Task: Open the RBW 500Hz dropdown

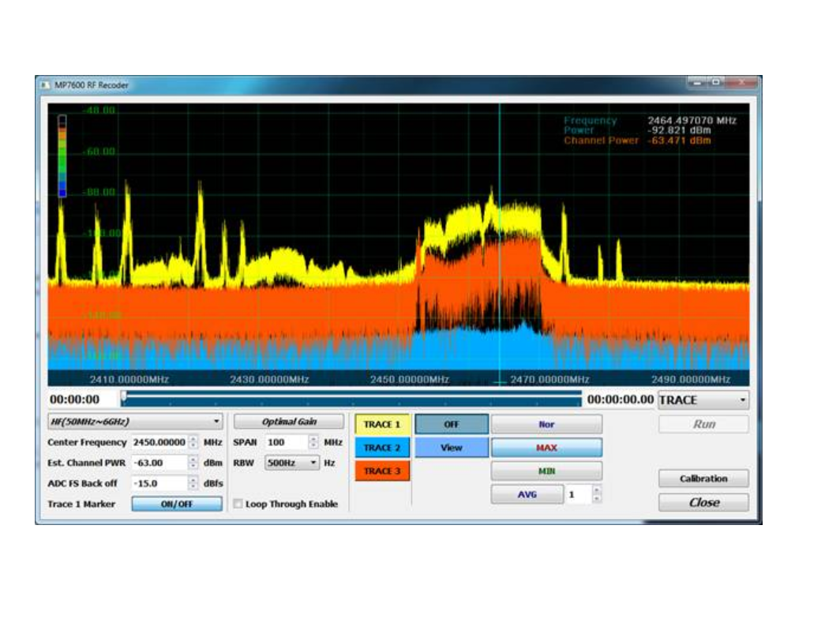Action: (292, 463)
